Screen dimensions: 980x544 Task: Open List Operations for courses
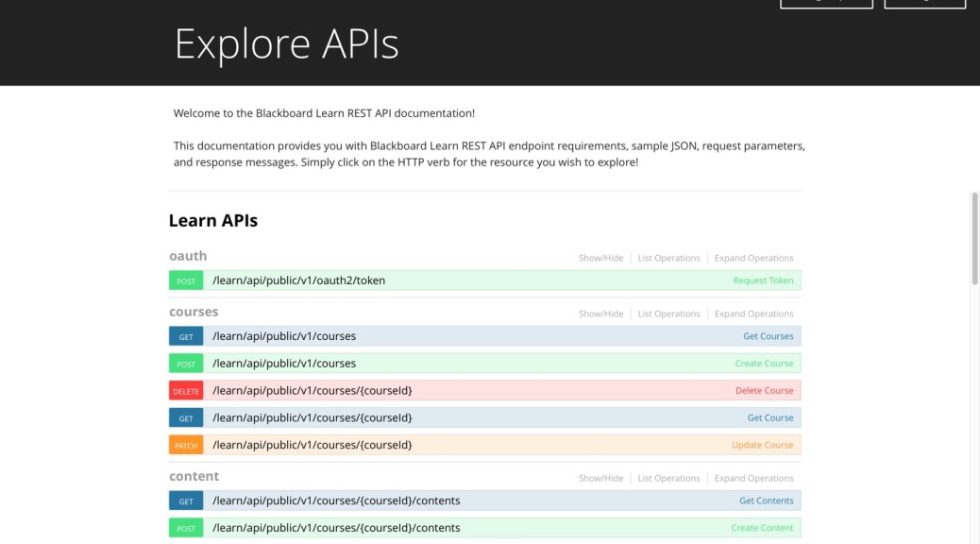coord(668,314)
